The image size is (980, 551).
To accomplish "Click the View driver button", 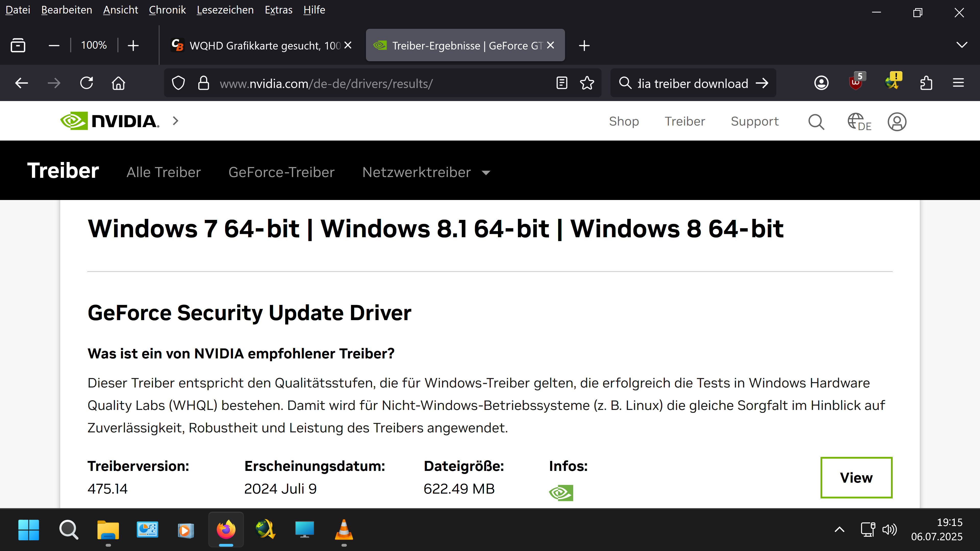I will tap(856, 478).
